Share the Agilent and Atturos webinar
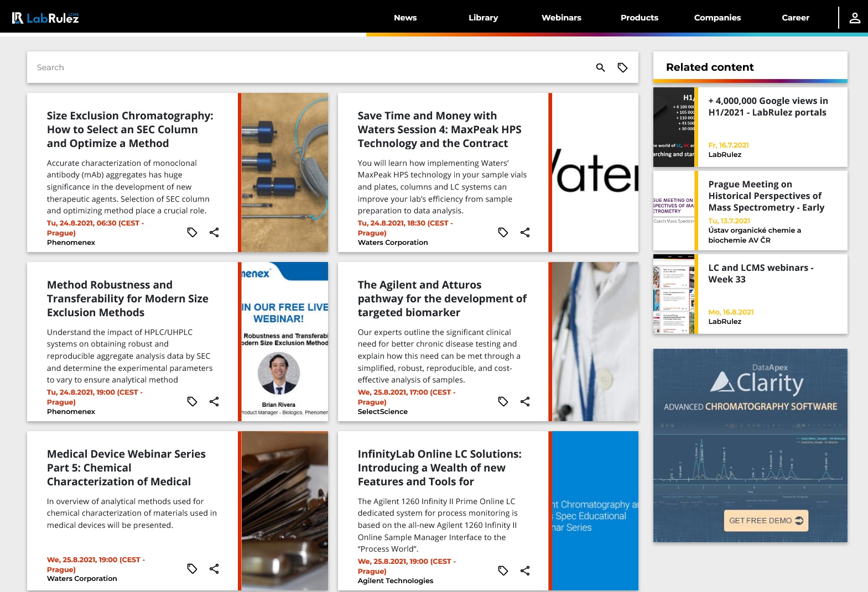Screen dimensions: 868x592 pyautogui.click(x=525, y=401)
